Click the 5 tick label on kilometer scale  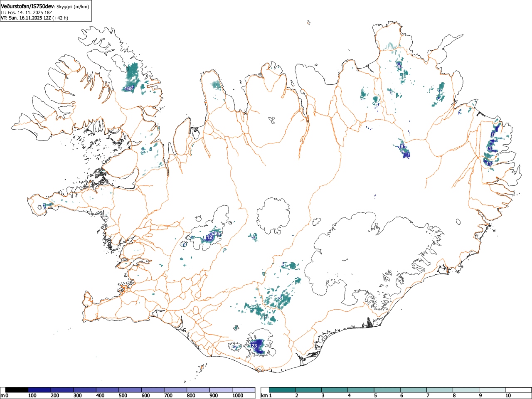click(x=375, y=396)
